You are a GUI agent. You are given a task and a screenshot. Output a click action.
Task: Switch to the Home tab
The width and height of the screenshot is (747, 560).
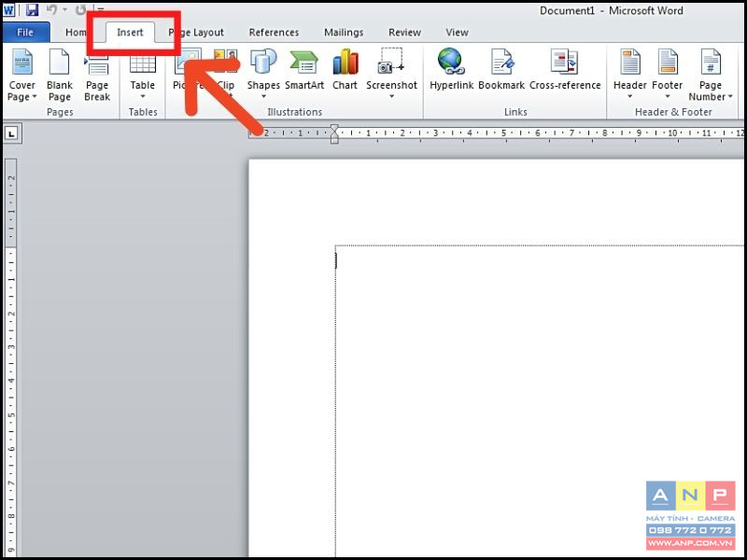(76, 33)
